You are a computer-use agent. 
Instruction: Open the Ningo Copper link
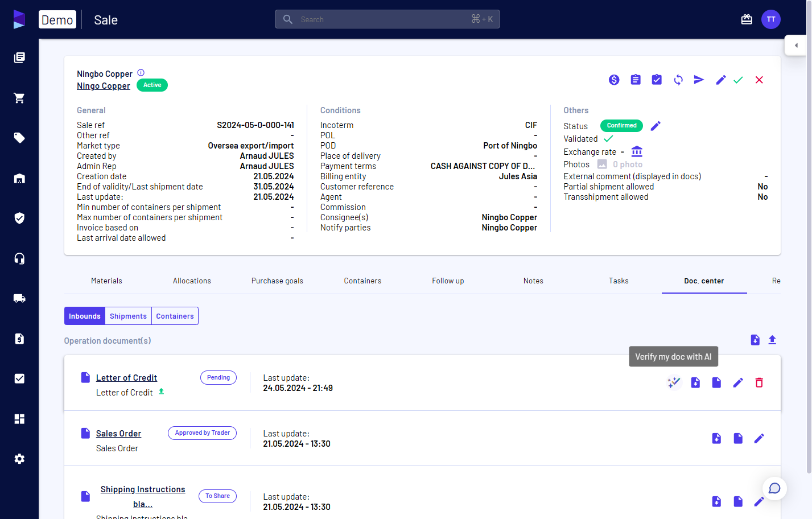pyautogui.click(x=104, y=86)
